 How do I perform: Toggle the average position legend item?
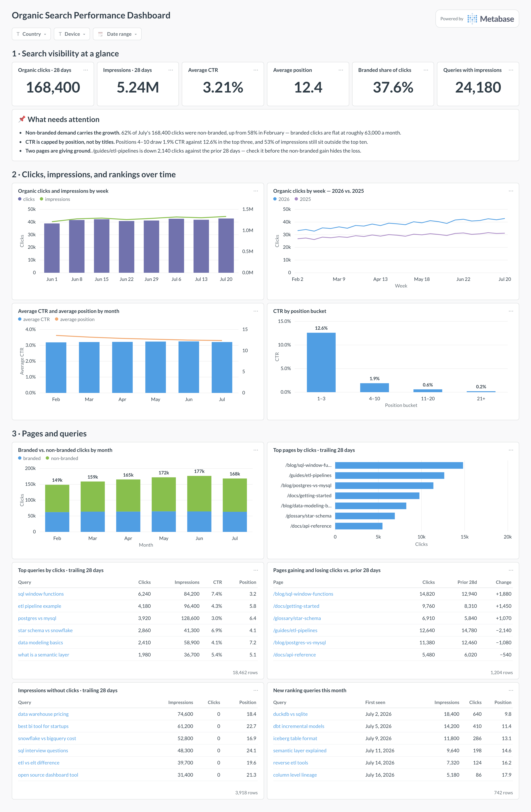point(75,319)
